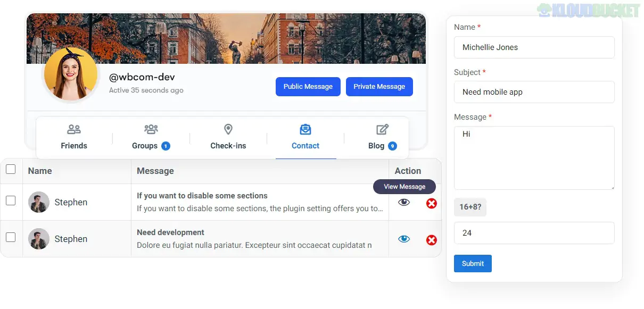Delete the 'If you want to disable' message

(432, 203)
